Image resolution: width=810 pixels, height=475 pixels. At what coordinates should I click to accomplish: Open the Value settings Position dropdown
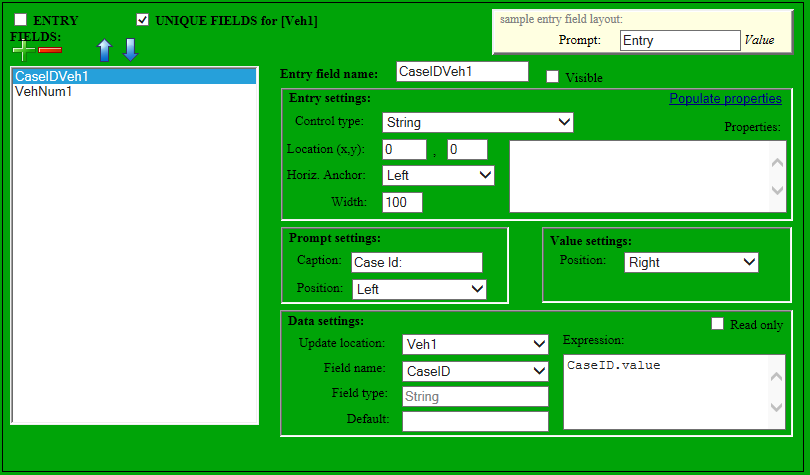(x=691, y=262)
